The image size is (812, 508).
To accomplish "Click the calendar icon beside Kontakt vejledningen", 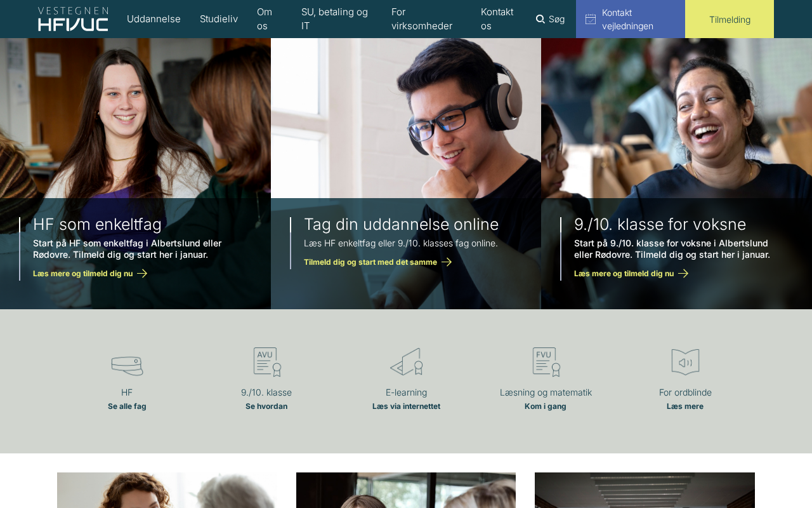I will coord(591,19).
